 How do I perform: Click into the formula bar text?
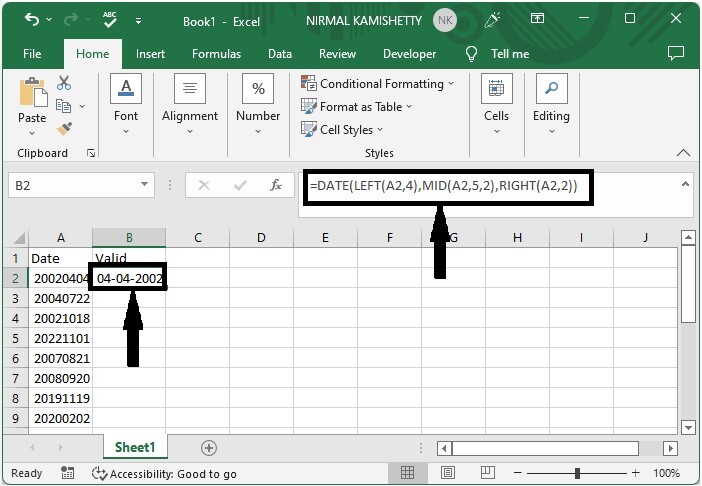(444, 185)
